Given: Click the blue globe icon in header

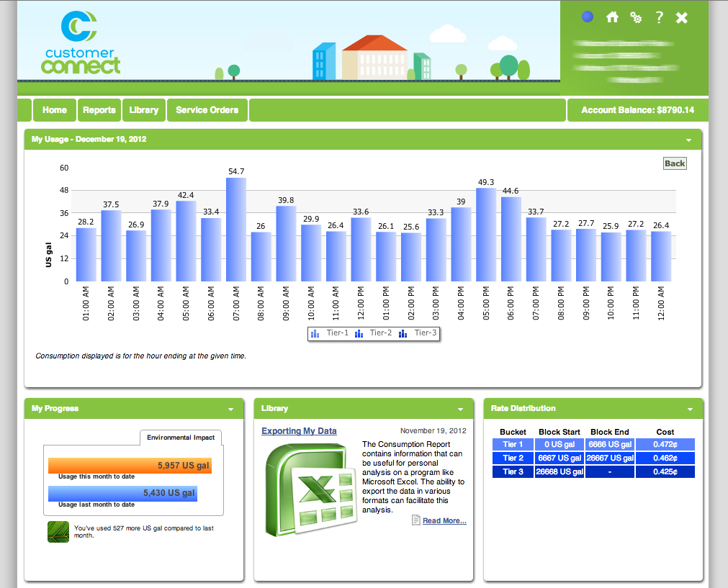Looking at the screenshot, I should pyautogui.click(x=588, y=17).
